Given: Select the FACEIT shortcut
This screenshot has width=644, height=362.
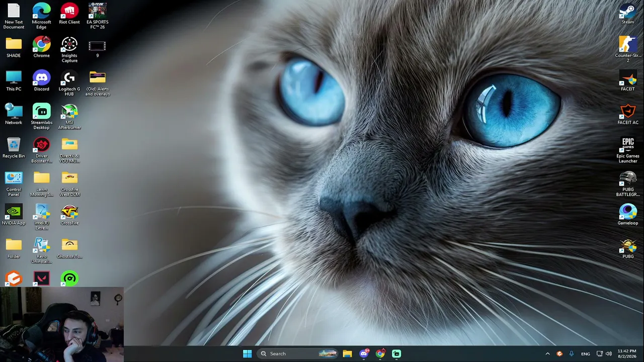Looking at the screenshot, I should [627, 81].
